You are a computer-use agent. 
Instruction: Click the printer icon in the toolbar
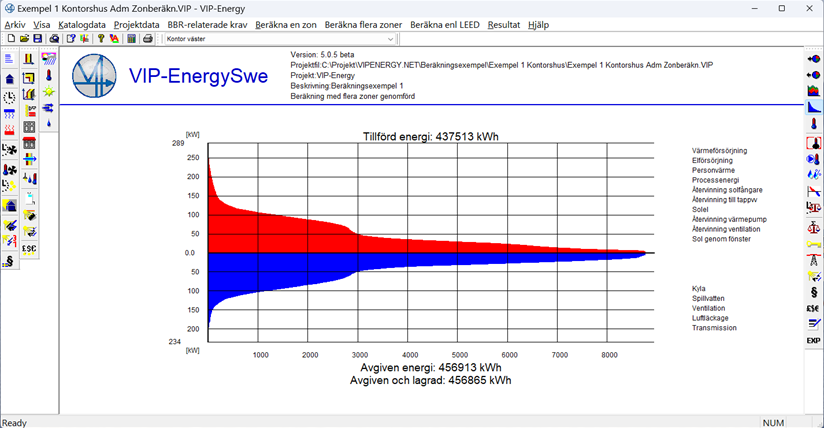(148, 39)
